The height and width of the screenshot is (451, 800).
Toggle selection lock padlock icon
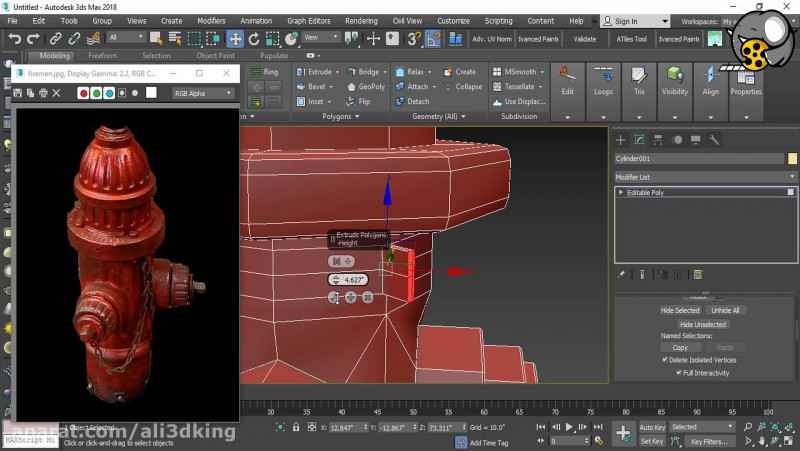(296, 428)
